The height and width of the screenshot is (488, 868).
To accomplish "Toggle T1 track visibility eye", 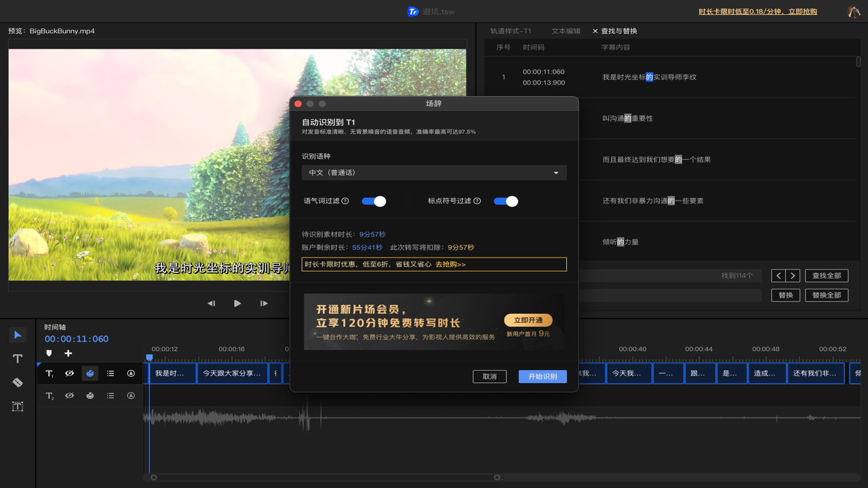I will tap(69, 373).
